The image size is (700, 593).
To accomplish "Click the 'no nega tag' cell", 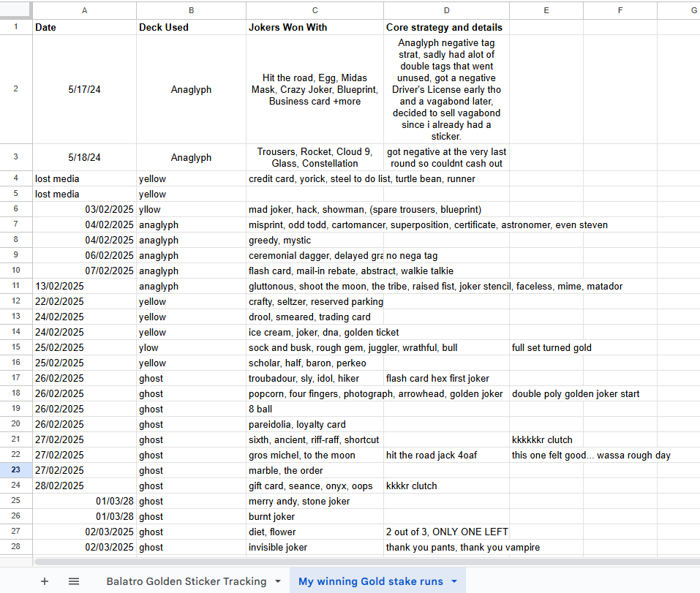I will click(x=446, y=255).
